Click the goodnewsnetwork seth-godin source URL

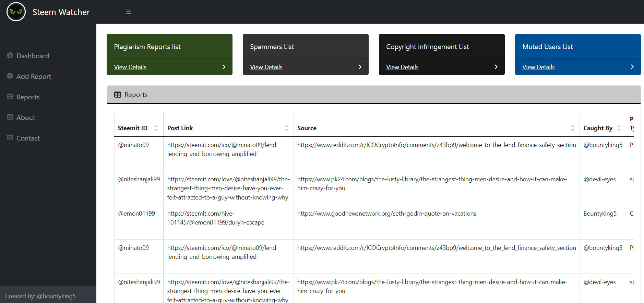click(387, 214)
